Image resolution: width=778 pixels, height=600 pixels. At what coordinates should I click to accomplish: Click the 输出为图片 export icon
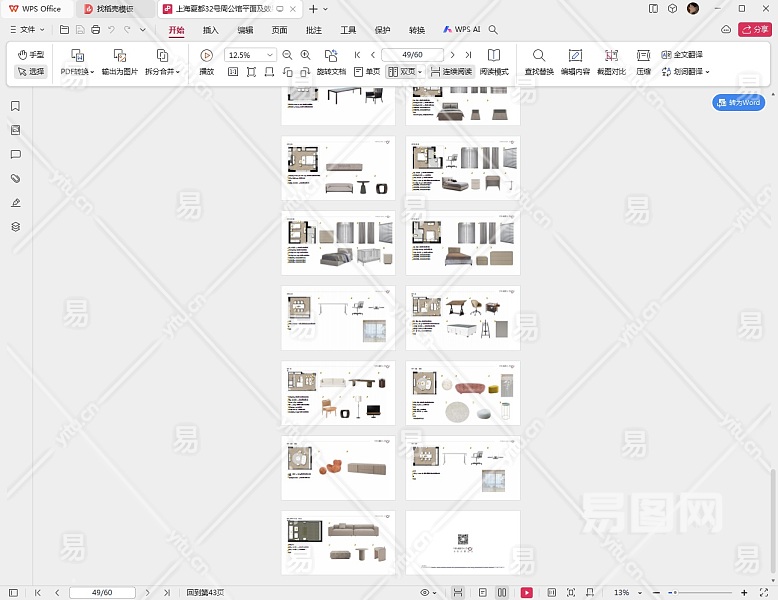pos(120,56)
